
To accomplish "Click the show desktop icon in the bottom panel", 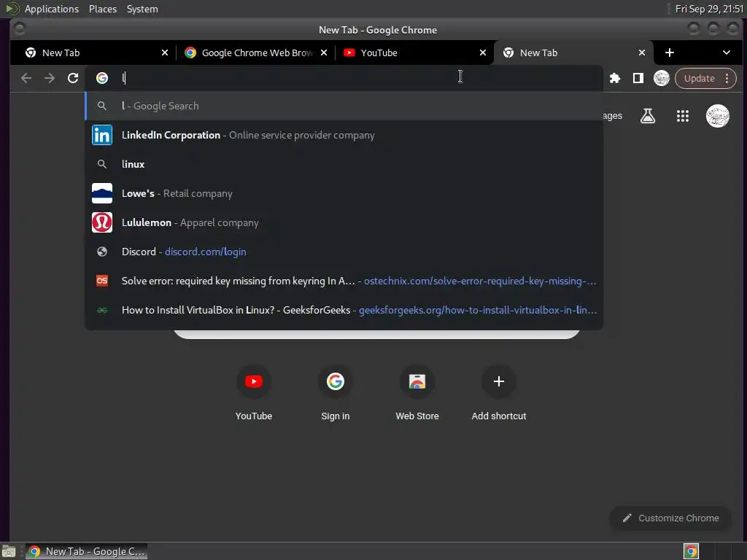I will [9, 551].
